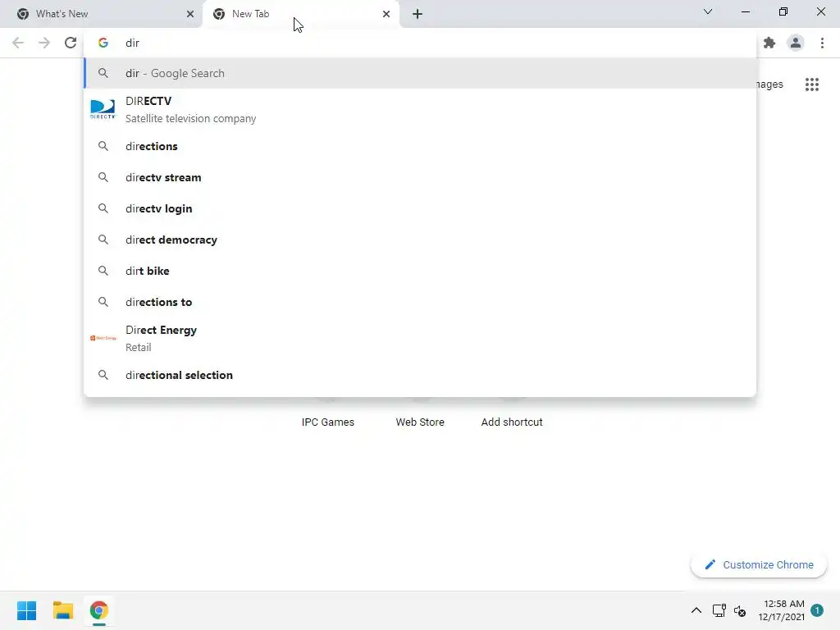Viewport: 840px width, 630px height.
Task: Reload the current page
Action: coord(71,43)
